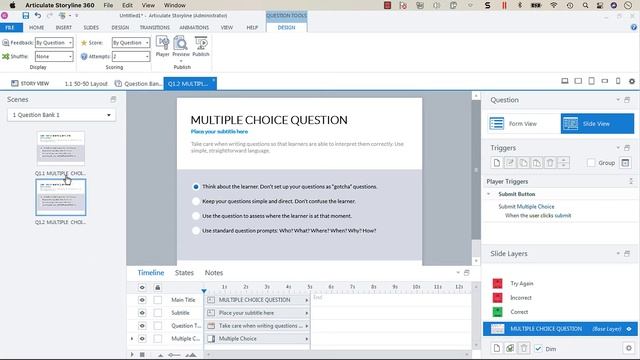Click the Publish icon in the ribbon
Screen dimensions: 640x360
point(201,43)
